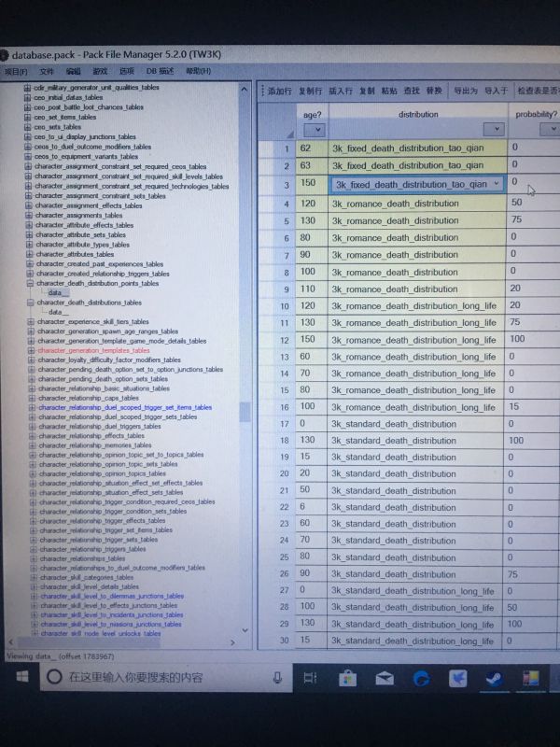Collapse character_death_distribution_points_tables node

pos(30,283)
